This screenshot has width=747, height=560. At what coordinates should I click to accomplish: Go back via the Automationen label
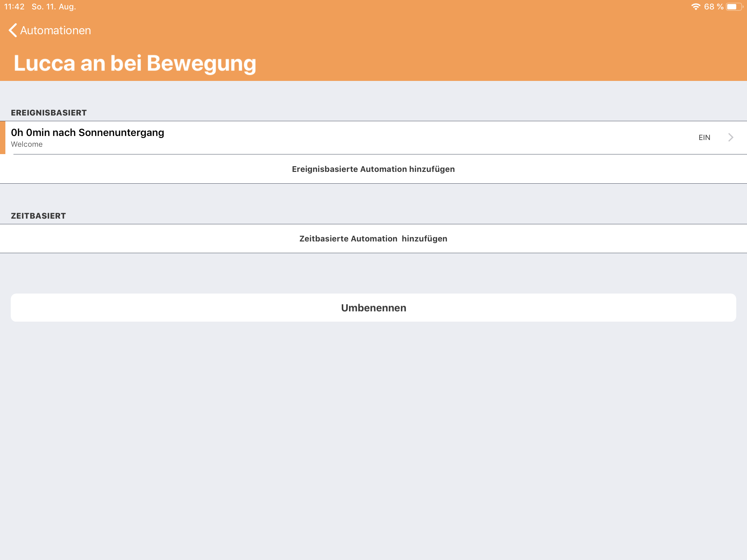[x=55, y=30]
